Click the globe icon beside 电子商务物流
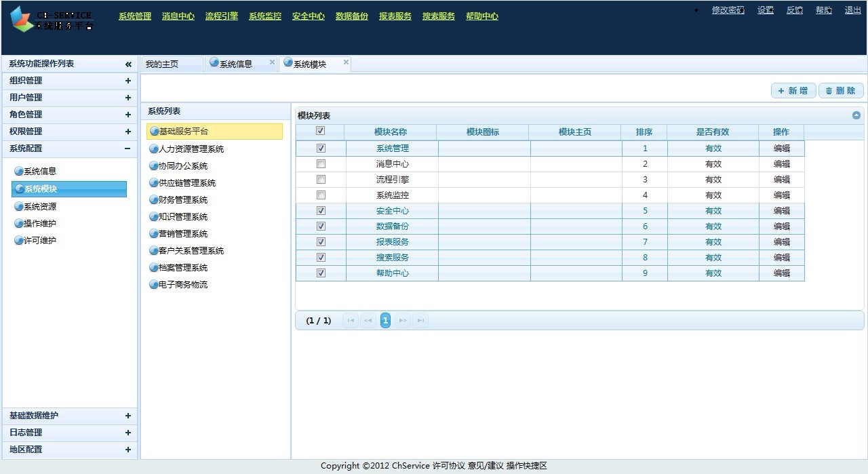This screenshot has width=868, height=474. tap(153, 284)
